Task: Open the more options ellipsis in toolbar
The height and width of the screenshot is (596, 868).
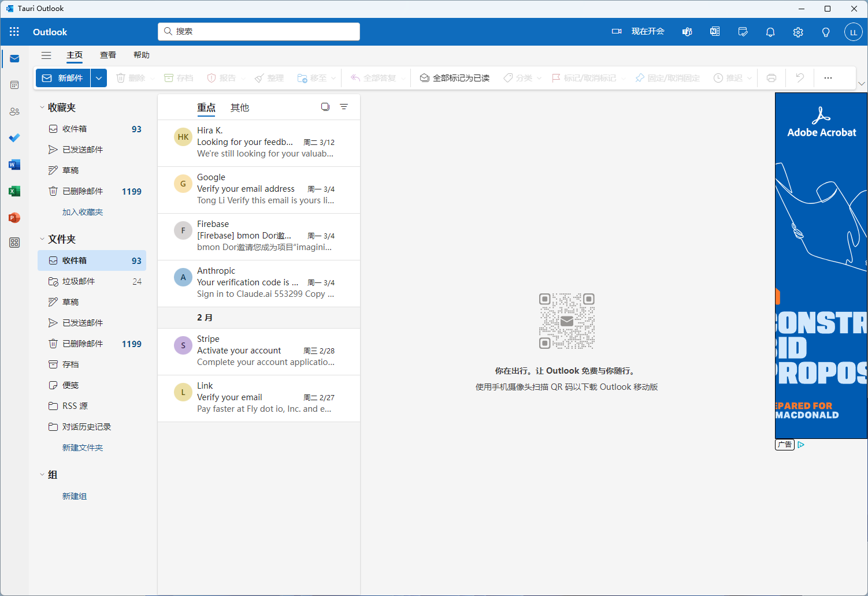Action: click(828, 78)
